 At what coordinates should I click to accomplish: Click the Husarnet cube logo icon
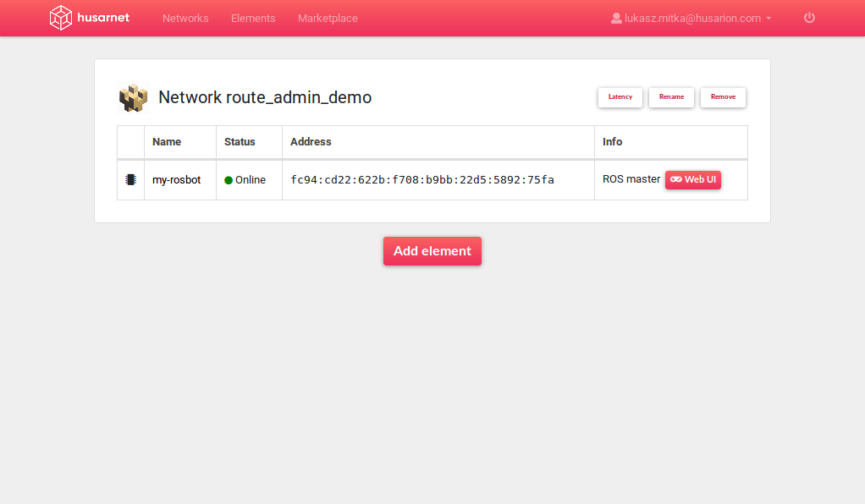pyautogui.click(x=61, y=18)
